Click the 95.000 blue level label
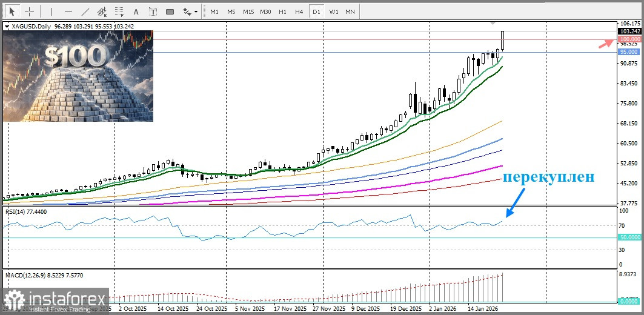Viewport: 644px width, 315px height. pyautogui.click(x=630, y=52)
